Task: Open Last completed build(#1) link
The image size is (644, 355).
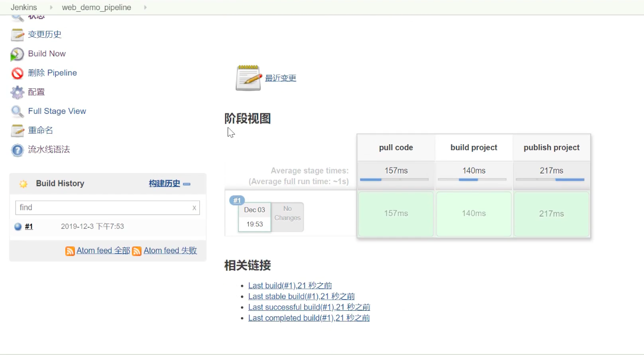Action: 309,318
